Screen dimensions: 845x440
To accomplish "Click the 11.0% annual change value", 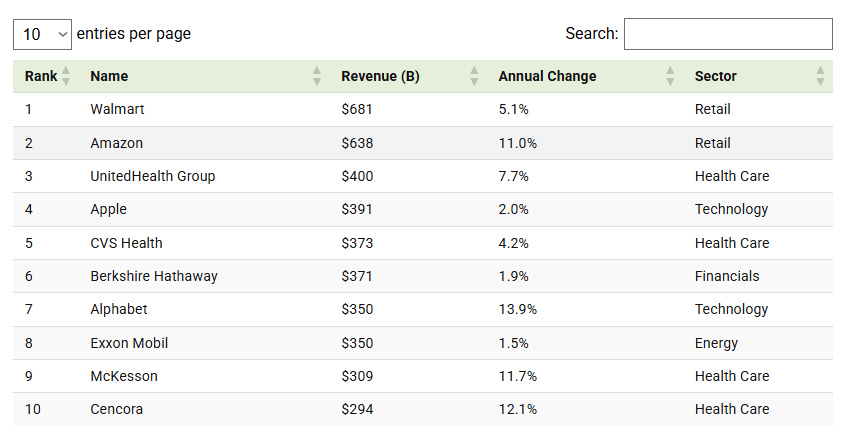I will pos(517,143).
